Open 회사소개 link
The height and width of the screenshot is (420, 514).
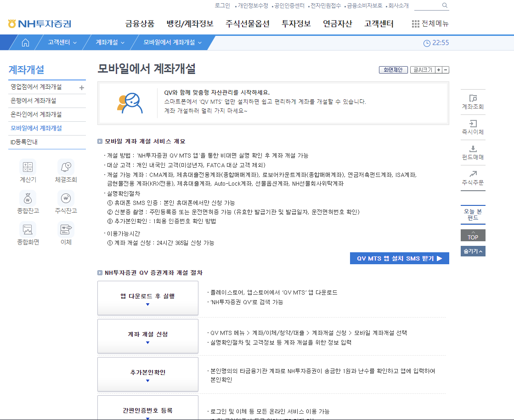399,6
